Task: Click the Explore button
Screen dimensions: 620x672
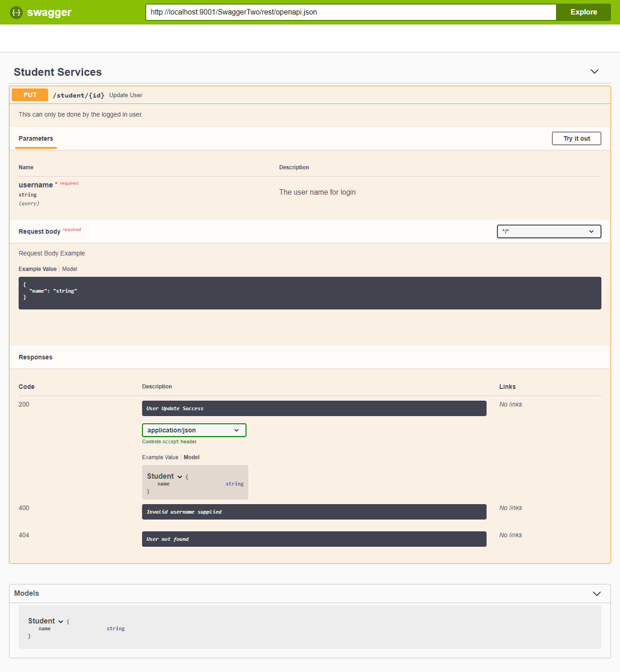Action: [584, 12]
